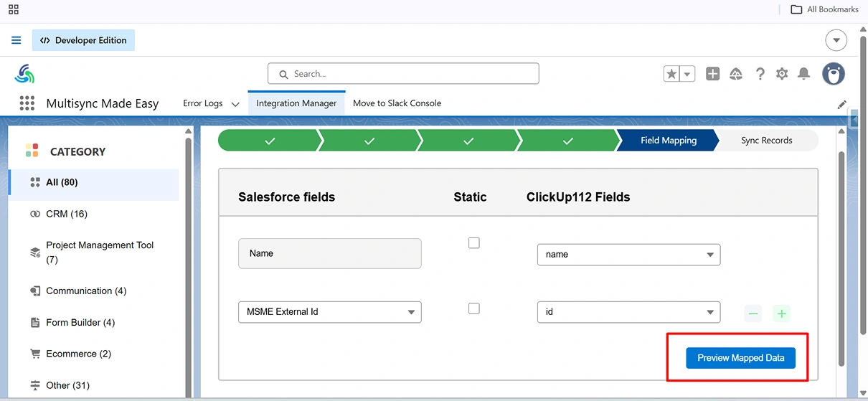Viewport: 868px width, 401px height.
Task: Click the scroll-up arrow of category sidebar
Action: point(189,131)
